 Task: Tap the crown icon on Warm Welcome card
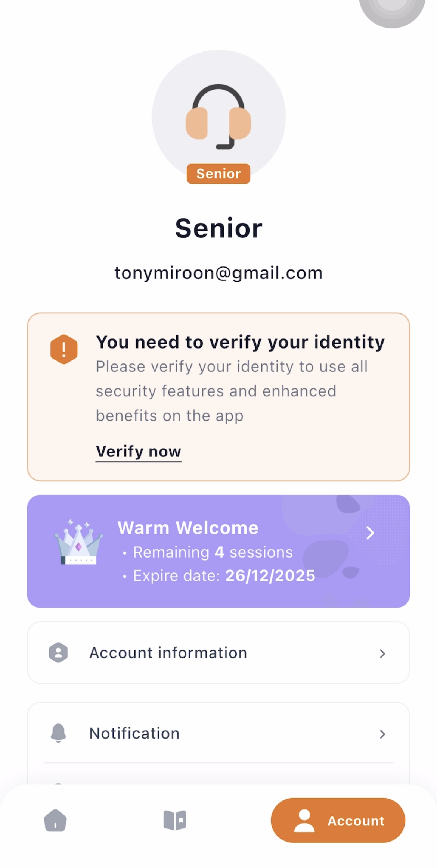click(78, 543)
